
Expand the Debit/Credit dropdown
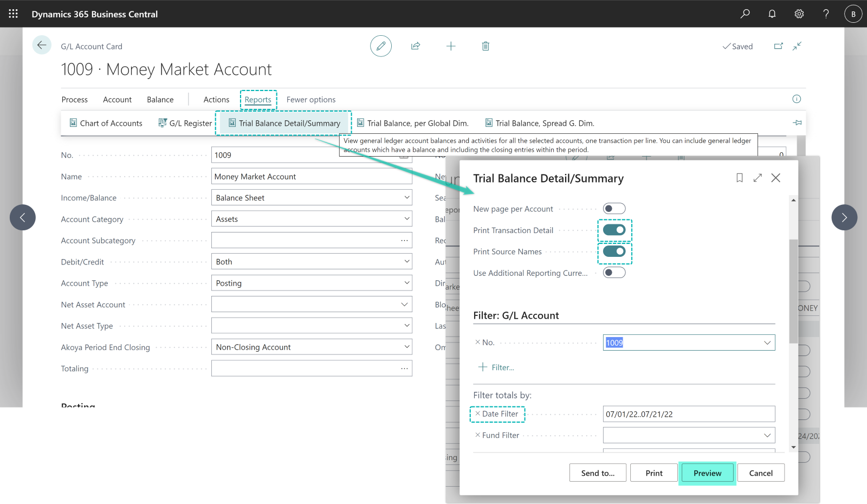tap(406, 261)
